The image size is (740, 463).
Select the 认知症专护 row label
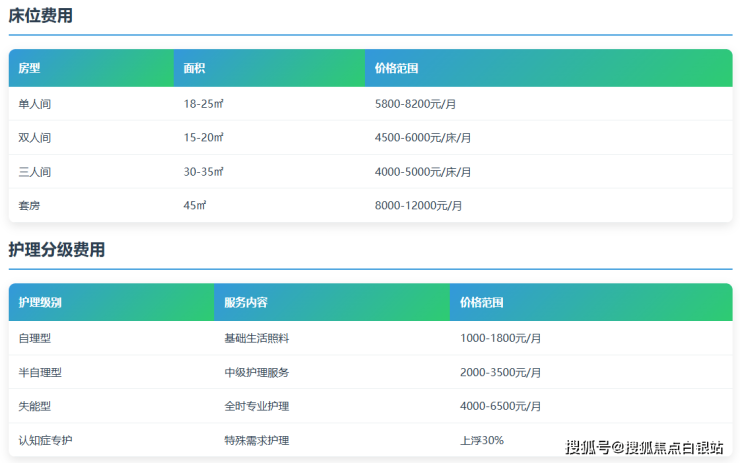tap(45, 440)
